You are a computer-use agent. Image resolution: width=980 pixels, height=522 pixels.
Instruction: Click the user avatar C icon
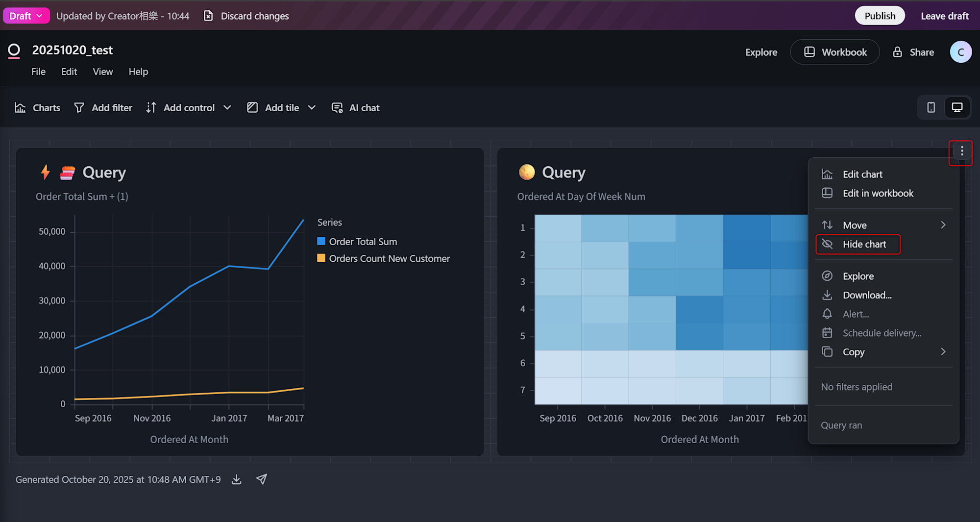pos(960,52)
